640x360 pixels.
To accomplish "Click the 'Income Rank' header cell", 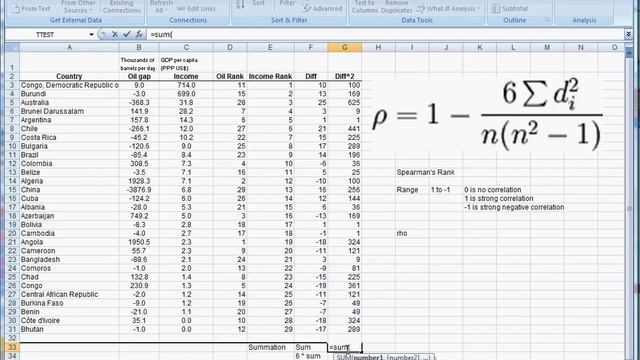I will (x=270, y=76).
